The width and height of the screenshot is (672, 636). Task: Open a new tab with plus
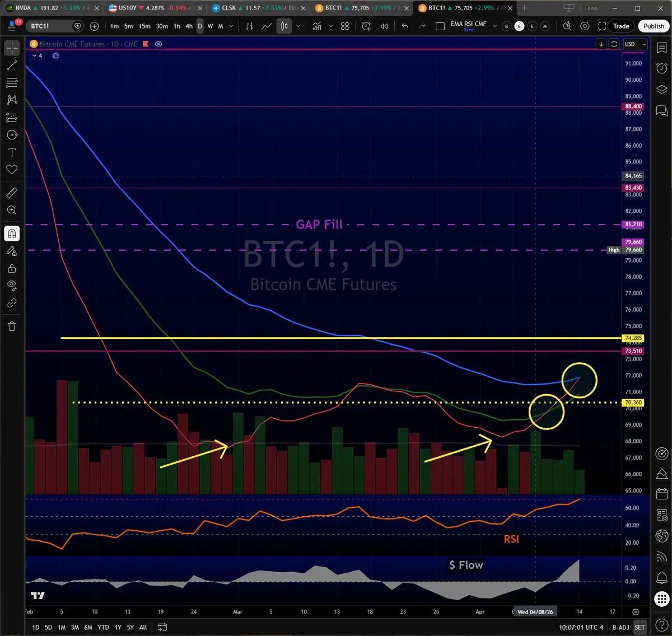tap(525, 8)
